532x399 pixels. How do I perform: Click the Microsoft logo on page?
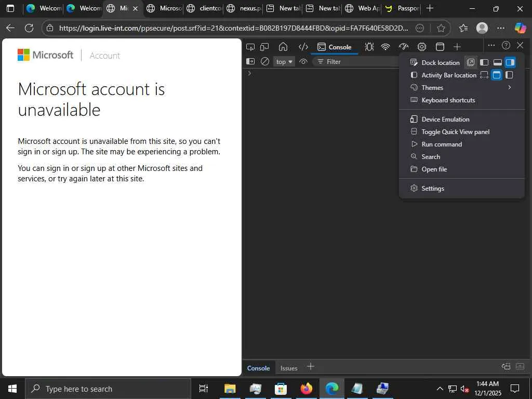point(46,55)
